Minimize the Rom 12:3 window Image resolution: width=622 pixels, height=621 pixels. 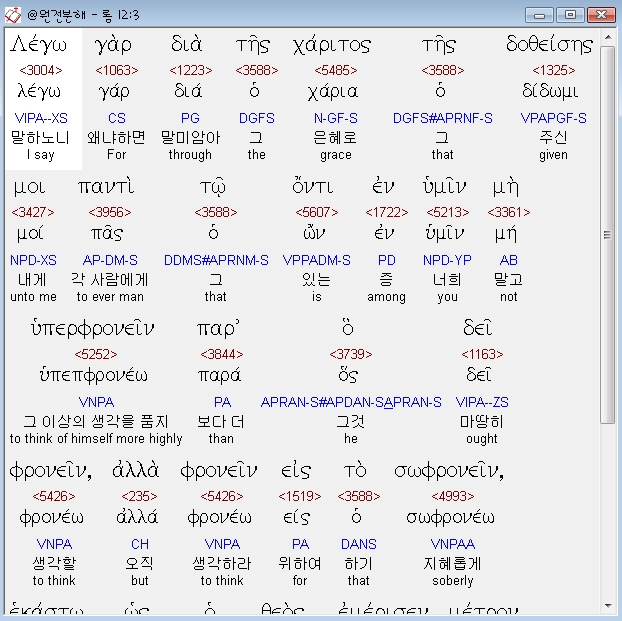coord(539,15)
